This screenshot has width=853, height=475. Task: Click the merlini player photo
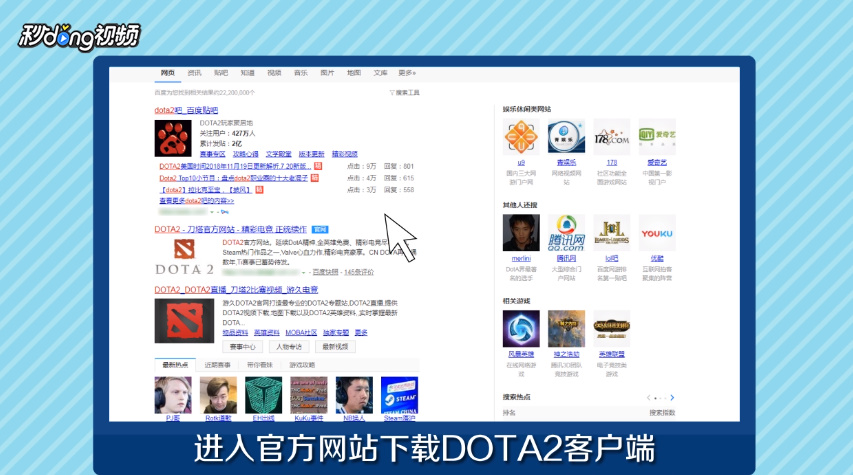521,233
